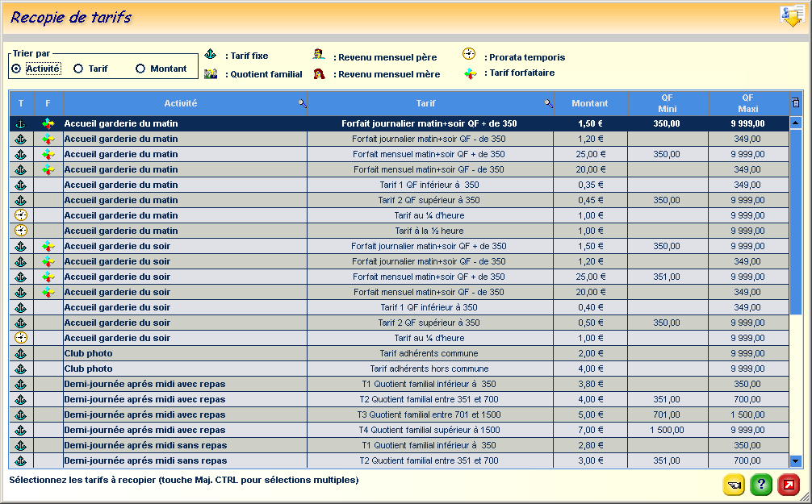Choose the Montant sort radio button
Viewport: 812px width, 504px height.
point(140,69)
